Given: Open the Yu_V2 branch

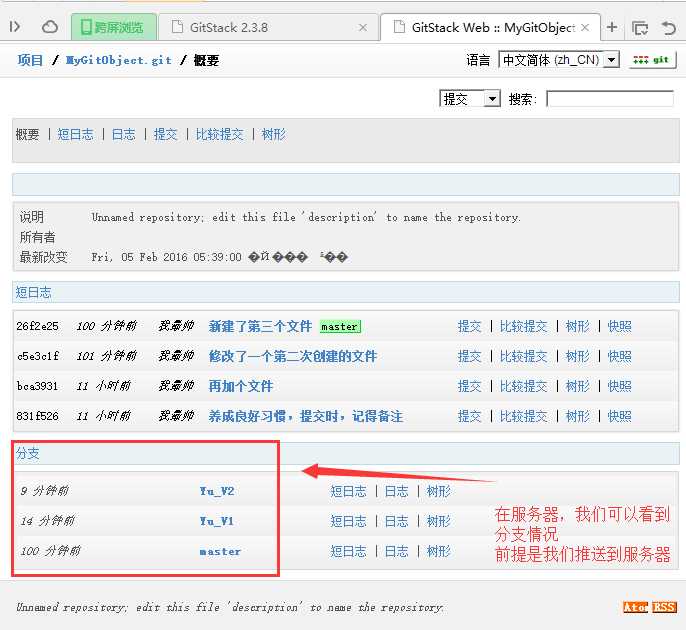Looking at the screenshot, I should [217, 491].
